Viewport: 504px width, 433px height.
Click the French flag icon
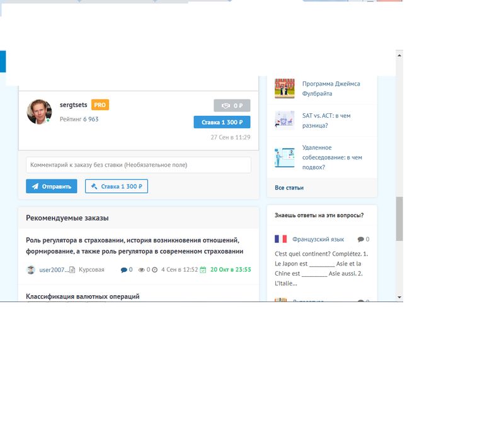coord(281,239)
